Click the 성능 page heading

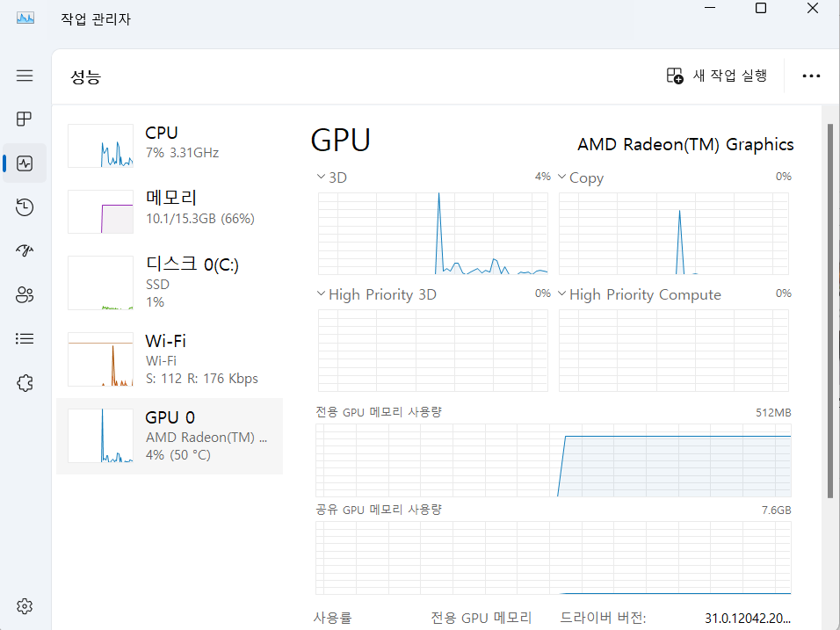[86, 76]
